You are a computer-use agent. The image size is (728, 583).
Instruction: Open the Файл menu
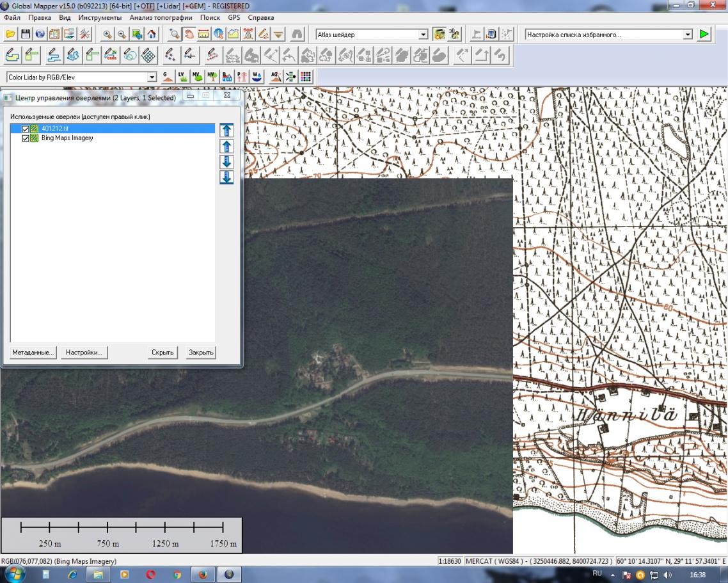(x=12, y=18)
